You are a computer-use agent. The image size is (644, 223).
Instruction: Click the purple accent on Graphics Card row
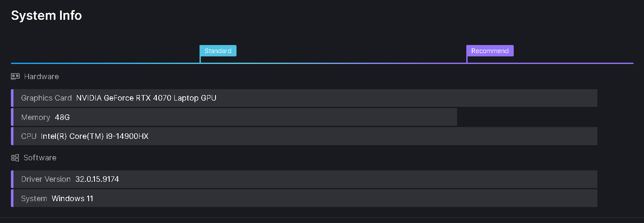tap(12, 98)
